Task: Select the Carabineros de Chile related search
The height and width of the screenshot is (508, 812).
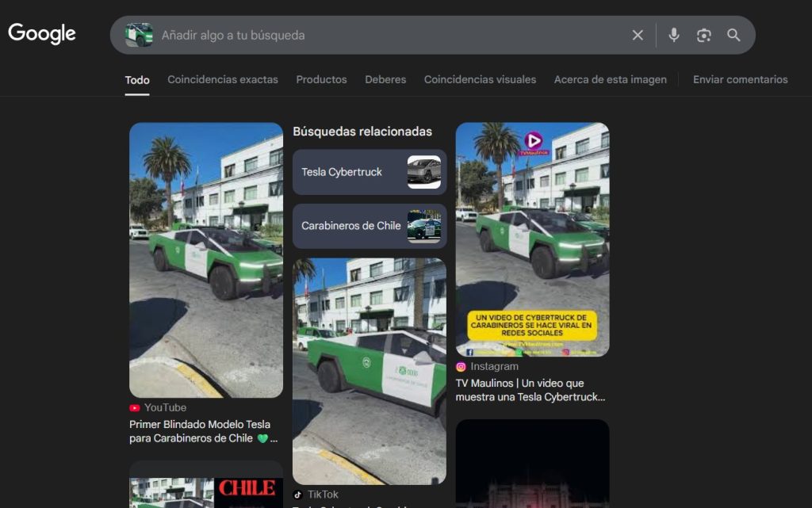Action: click(370, 226)
